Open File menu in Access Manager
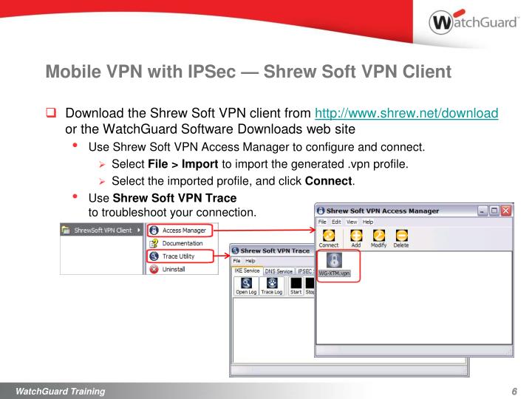This screenshot has width=532, height=399. 322,222
